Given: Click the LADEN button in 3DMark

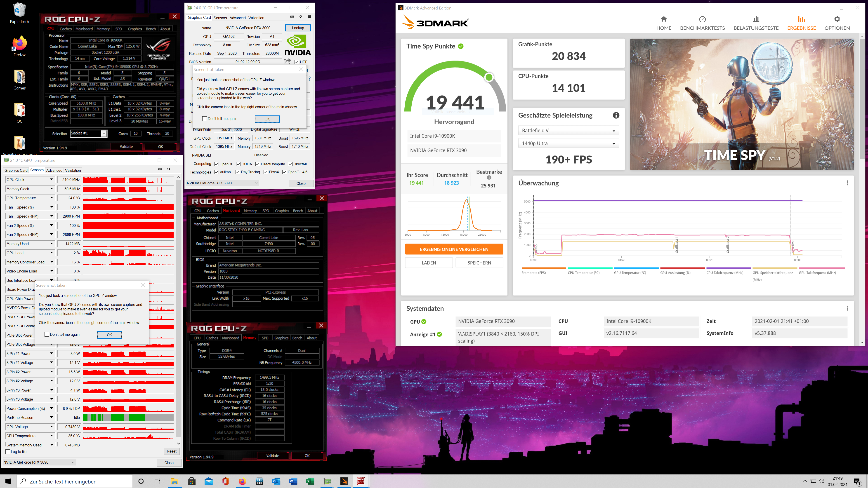Looking at the screenshot, I should pyautogui.click(x=429, y=263).
